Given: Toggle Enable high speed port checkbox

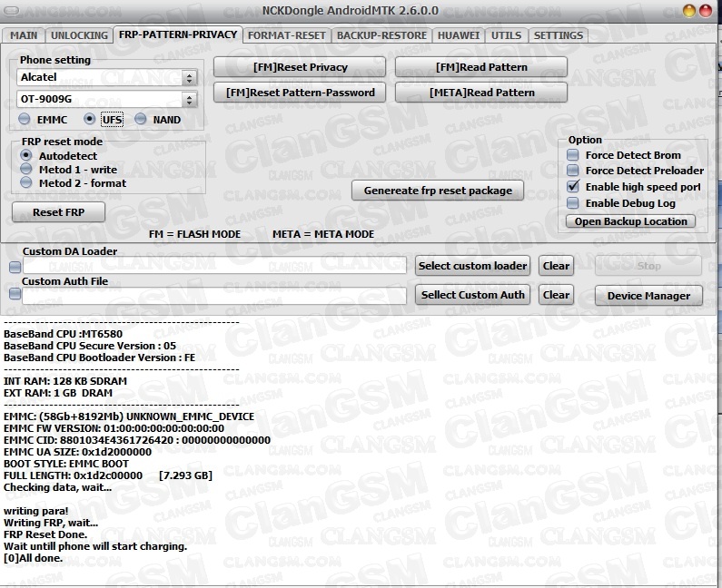Looking at the screenshot, I should coord(572,187).
